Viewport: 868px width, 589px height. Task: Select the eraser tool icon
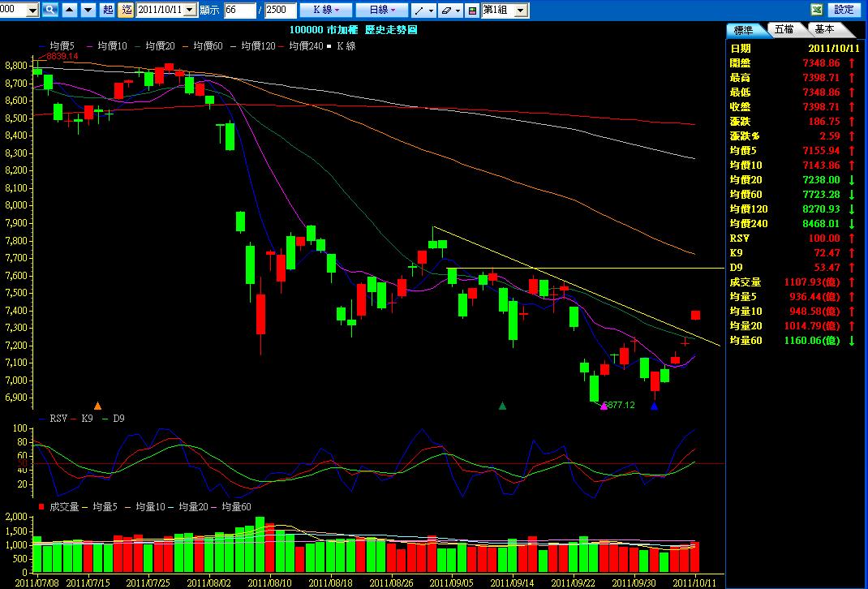[x=447, y=10]
